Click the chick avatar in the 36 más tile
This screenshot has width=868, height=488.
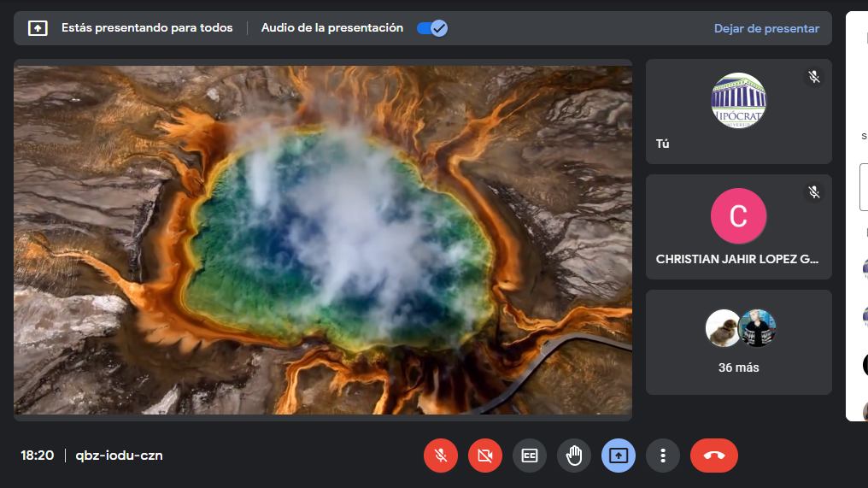point(723,328)
